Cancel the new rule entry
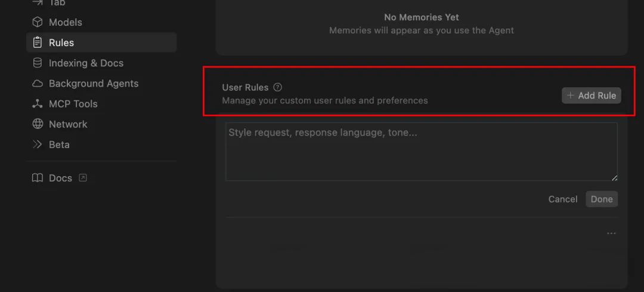Viewport: 644px width, 292px height. pyautogui.click(x=563, y=199)
